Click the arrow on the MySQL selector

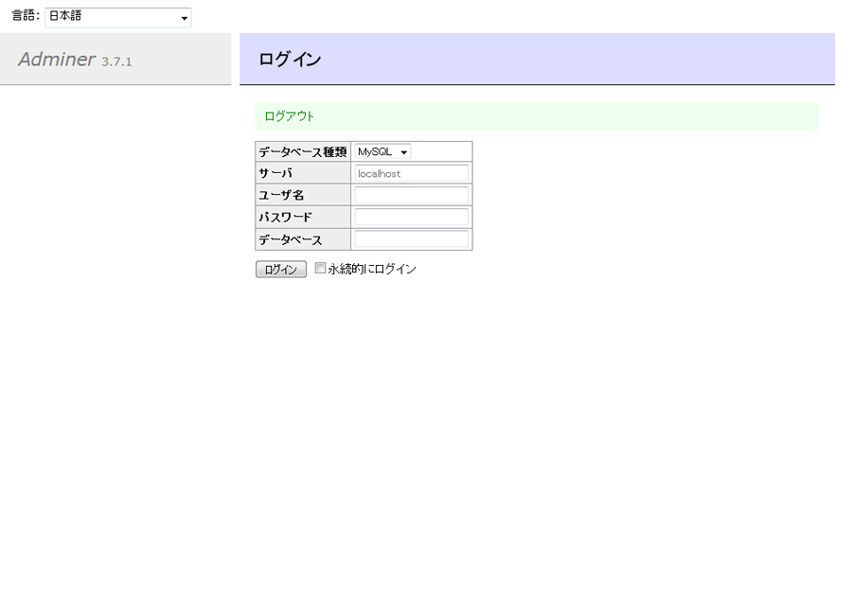pyautogui.click(x=404, y=152)
